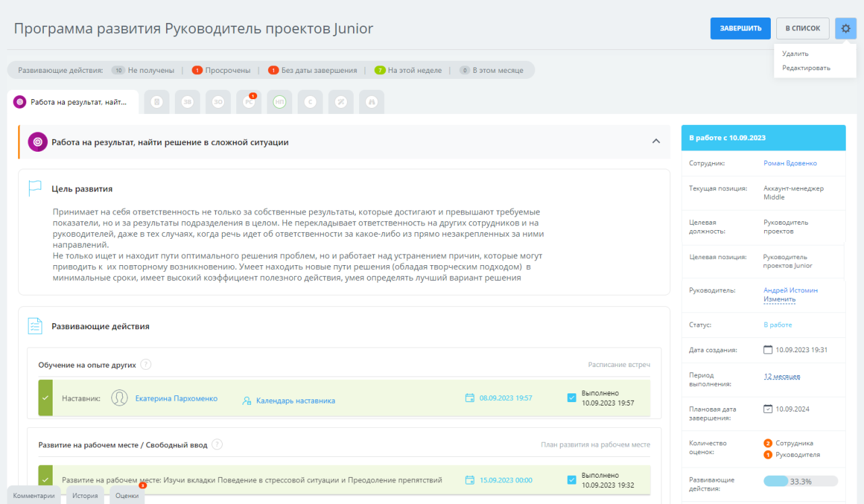Collapse the 'Работа на результат' section chevron
The image size is (864, 504).
pos(655,142)
